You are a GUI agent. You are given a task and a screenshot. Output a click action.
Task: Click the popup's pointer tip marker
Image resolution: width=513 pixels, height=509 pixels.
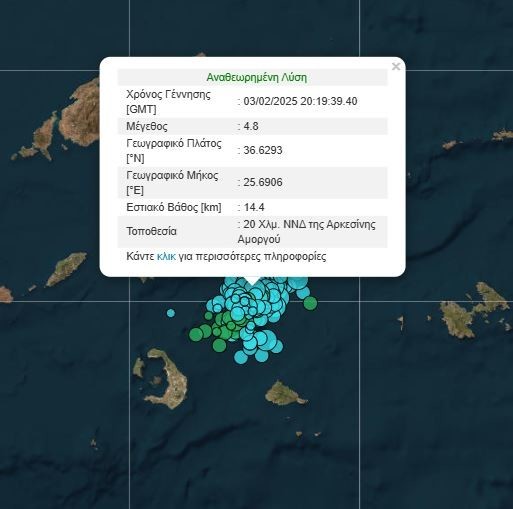tap(253, 282)
